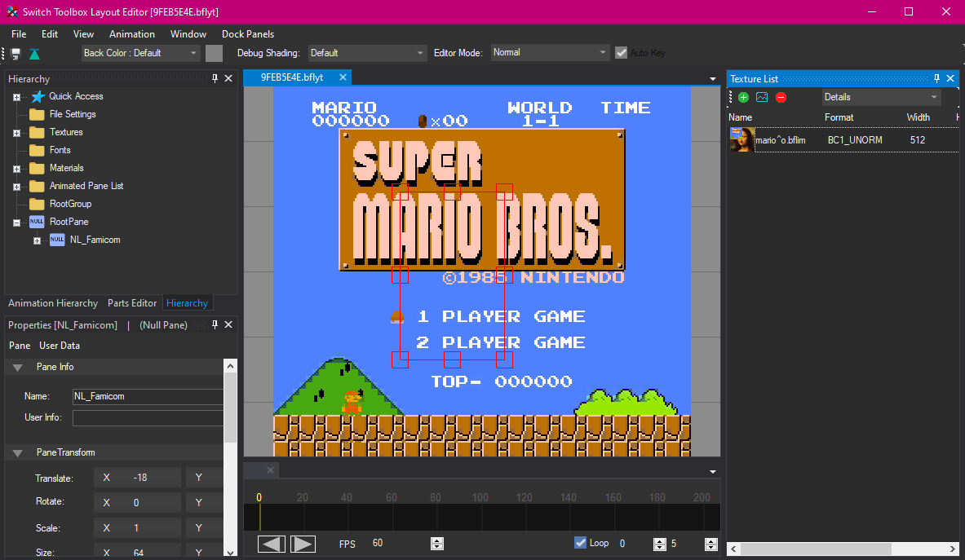Image resolution: width=965 pixels, height=560 pixels.
Task: Open the Animation menu
Action: pos(131,33)
